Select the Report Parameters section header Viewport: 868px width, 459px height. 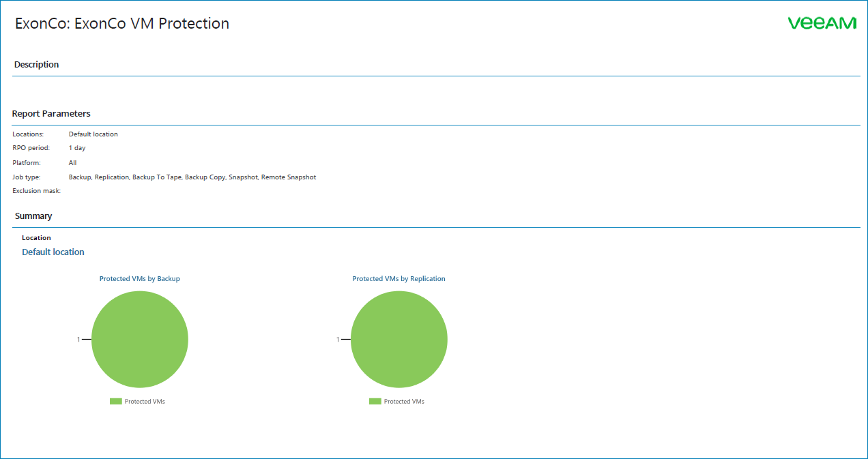(50, 113)
